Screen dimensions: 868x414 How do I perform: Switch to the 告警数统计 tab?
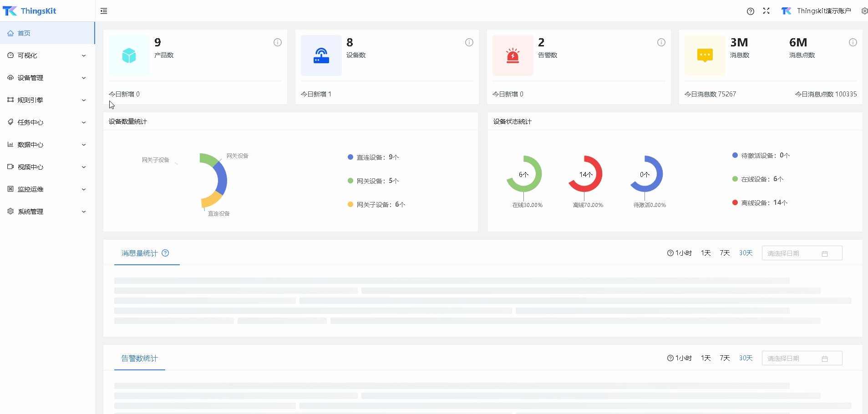139,358
